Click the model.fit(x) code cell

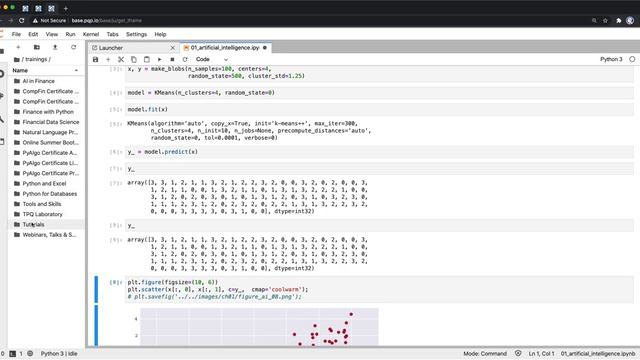point(379,110)
